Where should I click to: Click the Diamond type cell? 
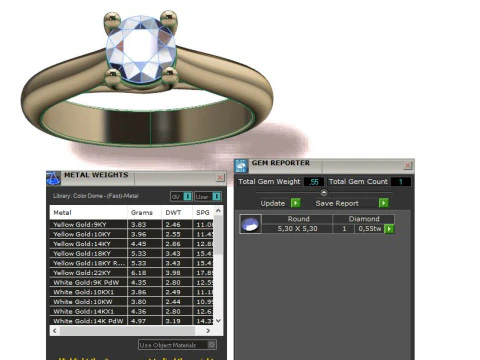(364, 219)
